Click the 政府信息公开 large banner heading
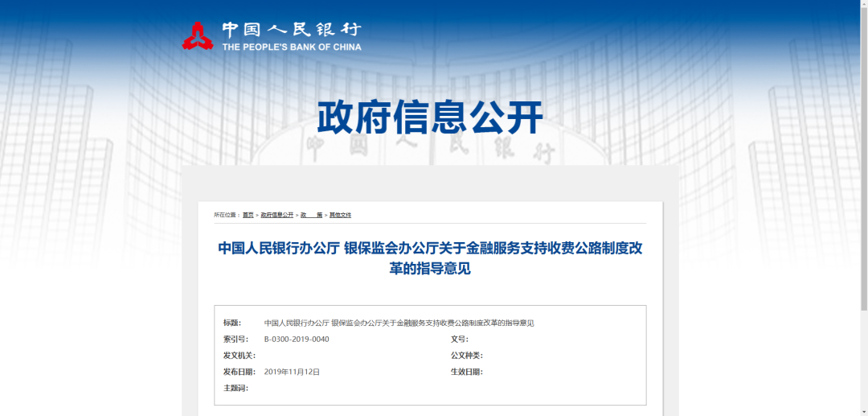Screen dimensions: 868x416 430,117
